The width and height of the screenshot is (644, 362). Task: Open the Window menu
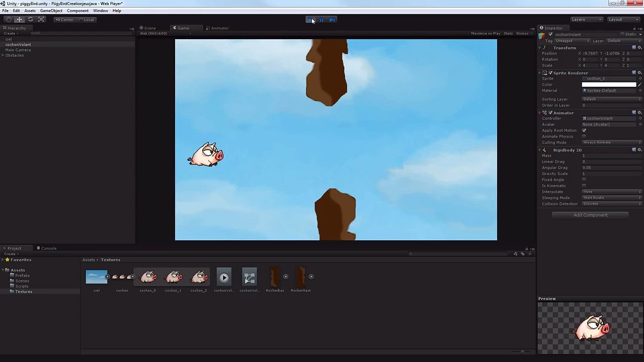(100, 11)
